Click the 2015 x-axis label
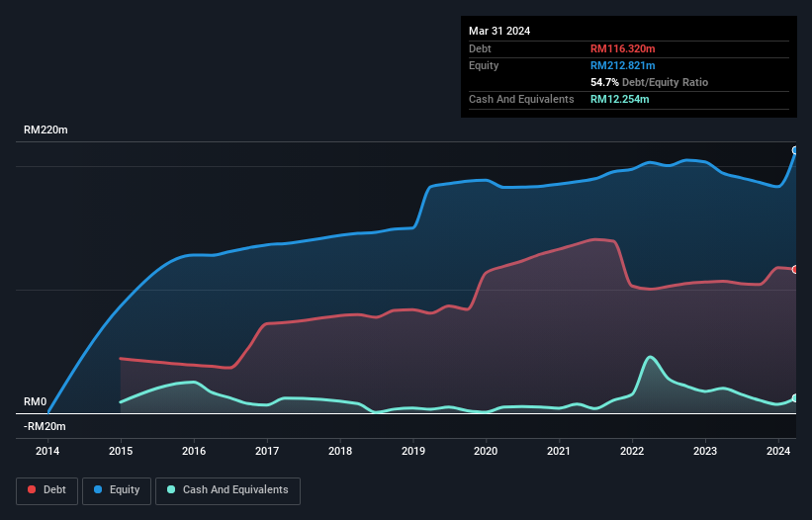The height and width of the screenshot is (520, 812). click(x=121, y=451)
